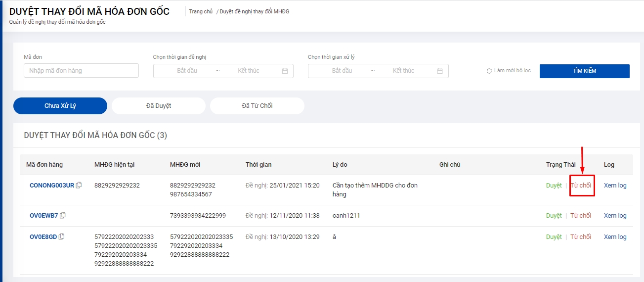This screenshot has height=282, width=644.
Task: Open order link OV0E8GD
Action: 43,237
